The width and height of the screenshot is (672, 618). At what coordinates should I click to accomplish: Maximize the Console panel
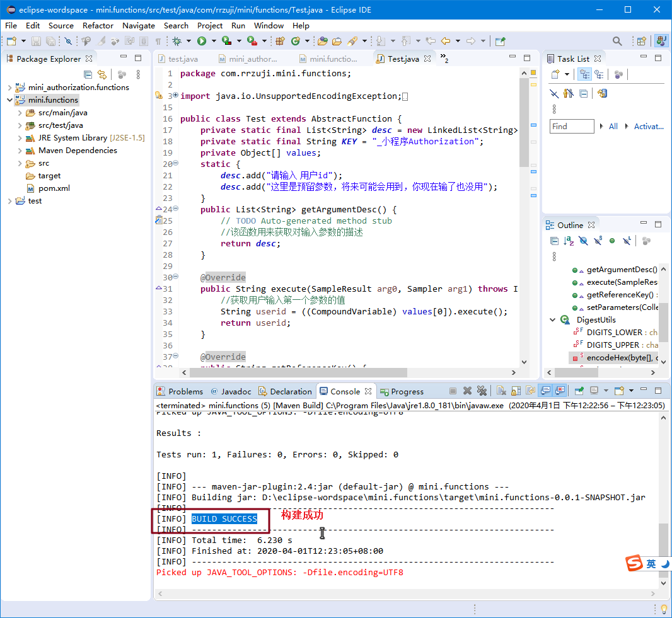coord(658,390)
